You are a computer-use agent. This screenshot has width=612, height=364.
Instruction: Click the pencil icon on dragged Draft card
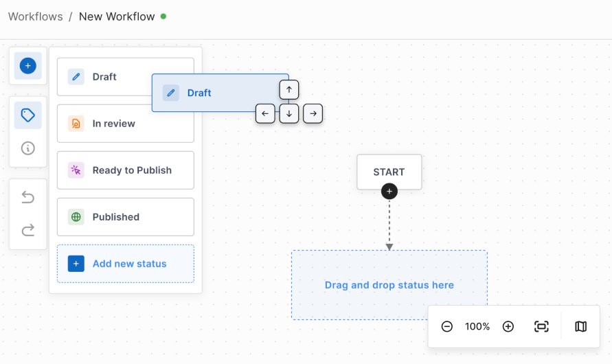[x=171, y=93]
